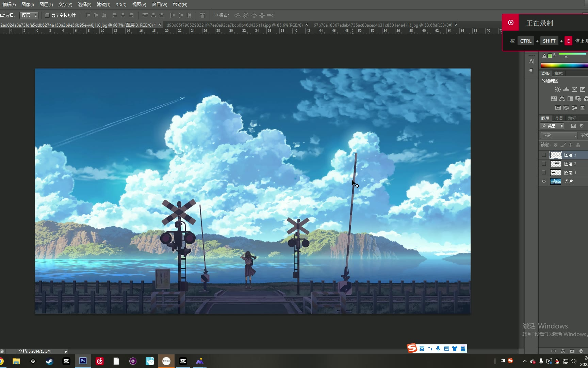Switch to the 67b78a18367 document tab
This screenshot has width=588, height=368.
coord(383,25)
